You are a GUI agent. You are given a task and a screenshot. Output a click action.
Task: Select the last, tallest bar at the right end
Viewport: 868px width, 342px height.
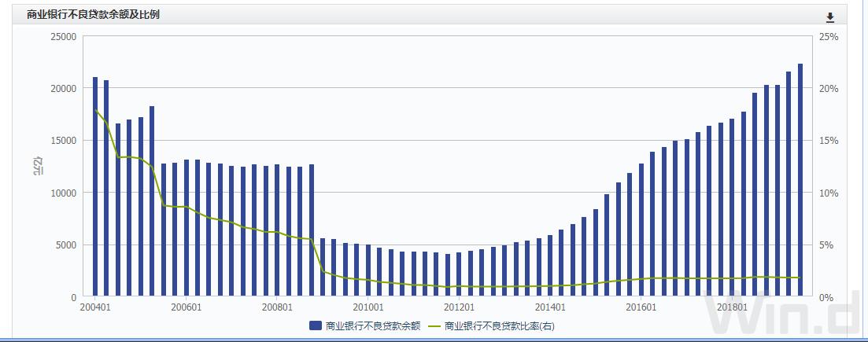pyautogui.click(x=800, y=180)
